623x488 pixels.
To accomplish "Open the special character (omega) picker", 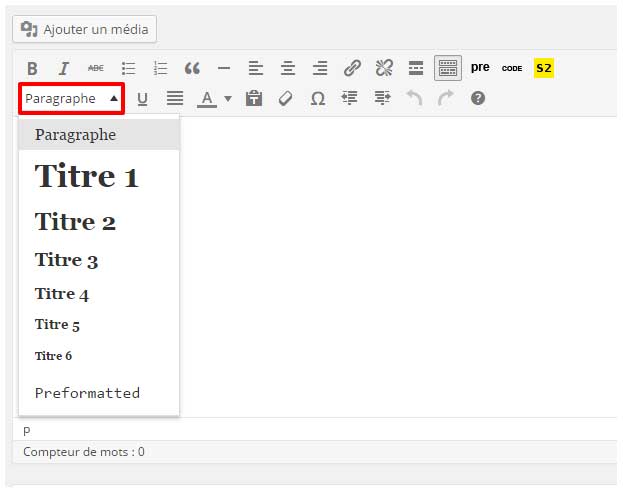I will click(x=318, y=98).
